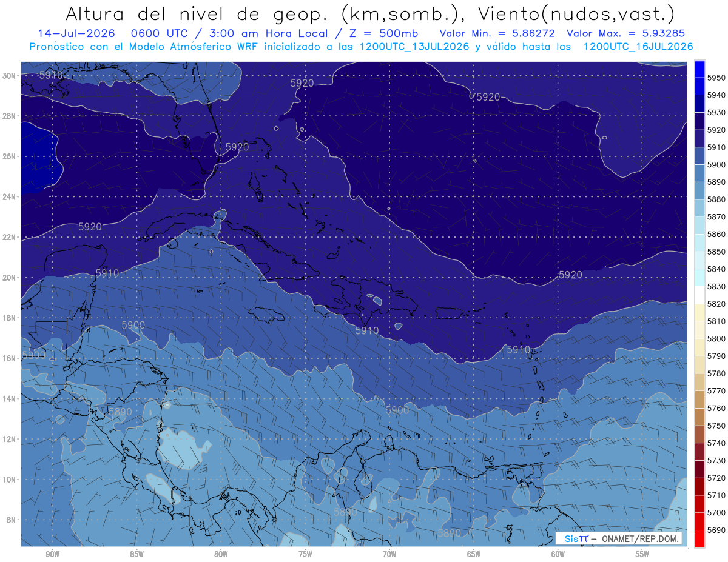The width and height of the screenshot is (728, 562).
Task: Click the '5800' colorbar value
Action: (717, 339)
